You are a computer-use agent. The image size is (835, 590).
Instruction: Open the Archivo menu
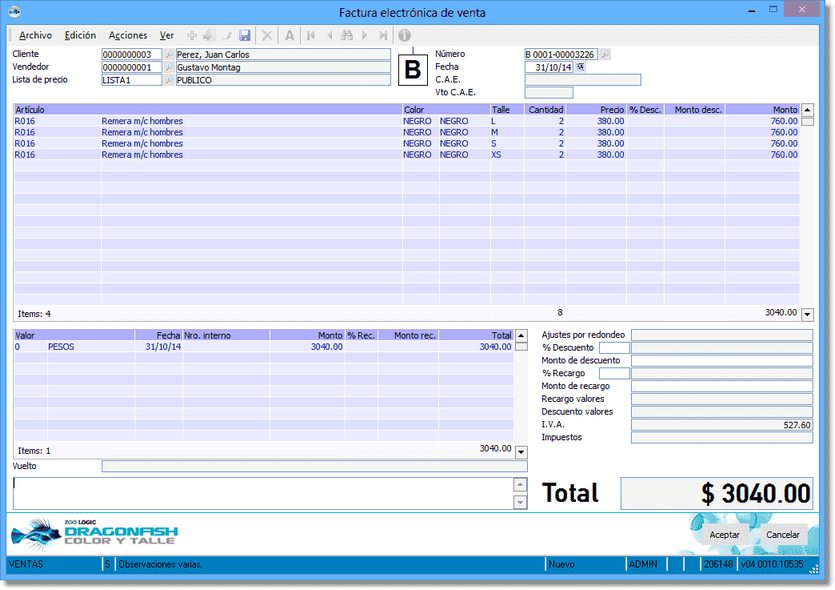point(35,35)
